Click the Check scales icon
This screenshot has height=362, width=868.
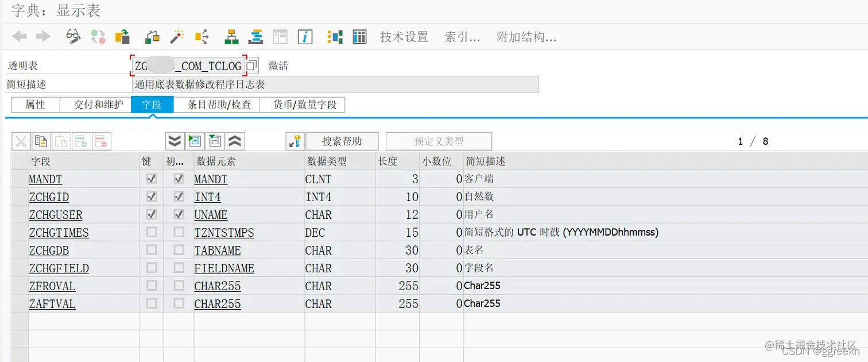click(x=152, y=37)
